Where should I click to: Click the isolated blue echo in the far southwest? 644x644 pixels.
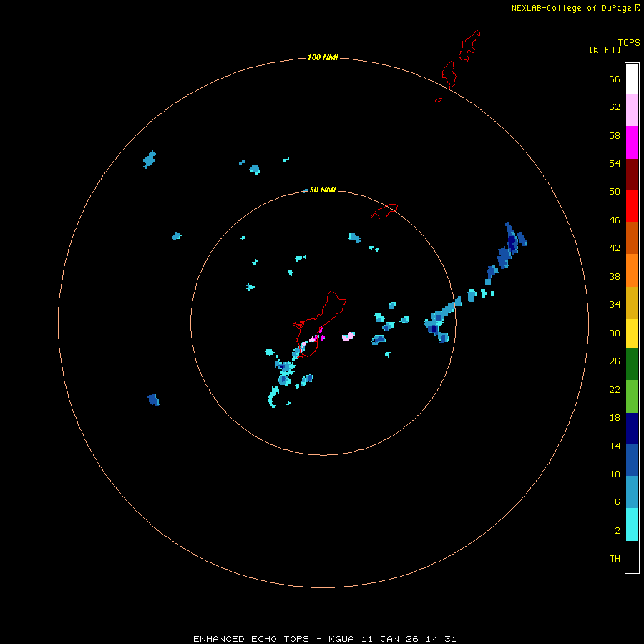(x=154, y=399)
